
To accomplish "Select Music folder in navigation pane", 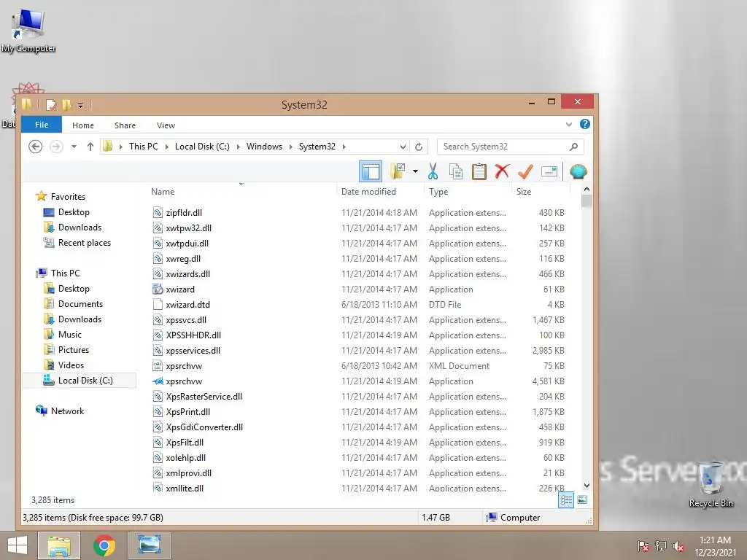I will click(69, 334).
